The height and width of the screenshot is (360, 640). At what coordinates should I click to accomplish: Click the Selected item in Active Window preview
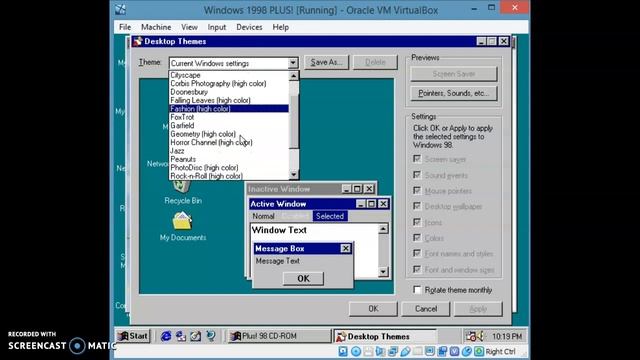pyautogui.click(x=330, y=216)
